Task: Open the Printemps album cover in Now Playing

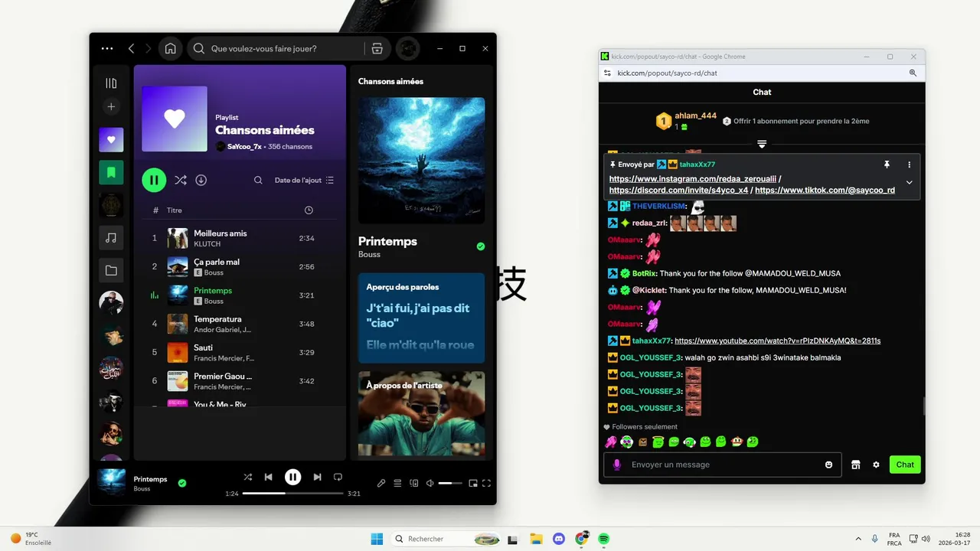Action: click(421, 160)
